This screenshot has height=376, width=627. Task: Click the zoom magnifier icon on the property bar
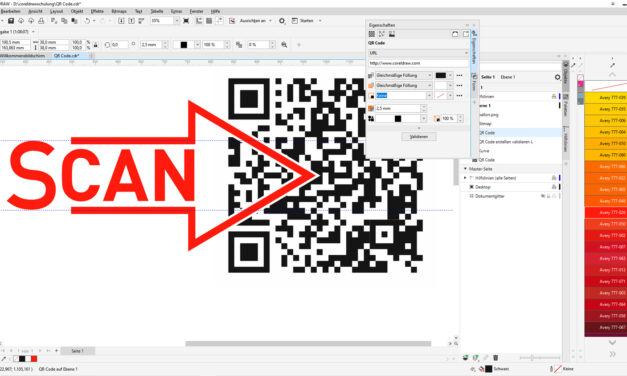pos(284,45)
